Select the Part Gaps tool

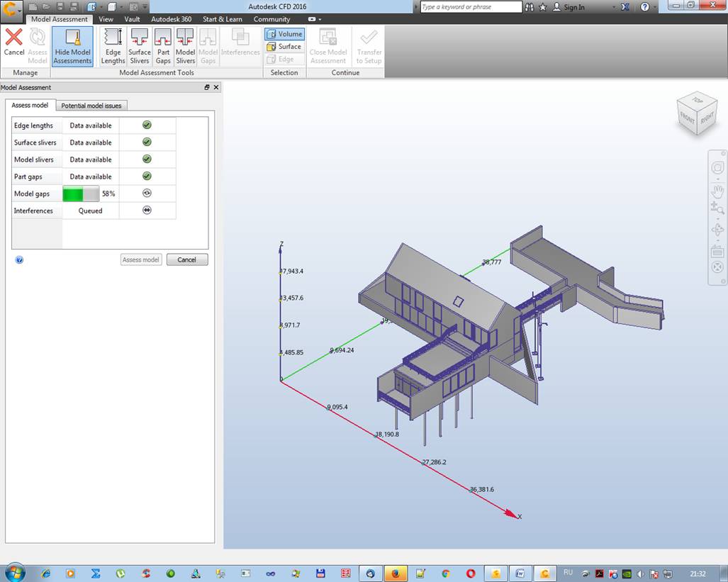click(x=163, y=47)
